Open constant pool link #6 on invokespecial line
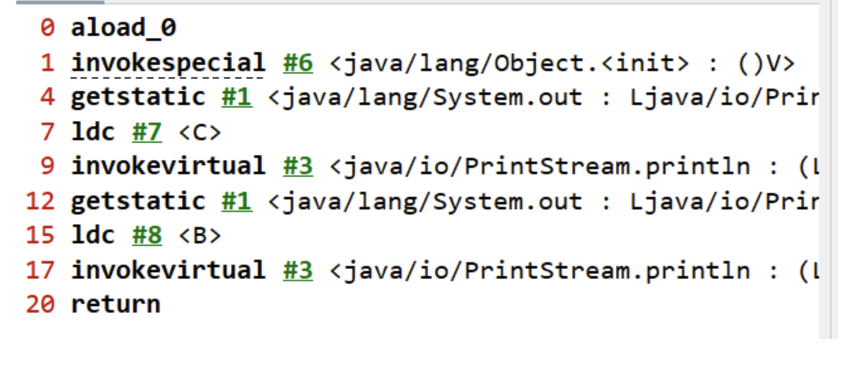This screenshot has width=868, height=366. [x=298, y=63]
